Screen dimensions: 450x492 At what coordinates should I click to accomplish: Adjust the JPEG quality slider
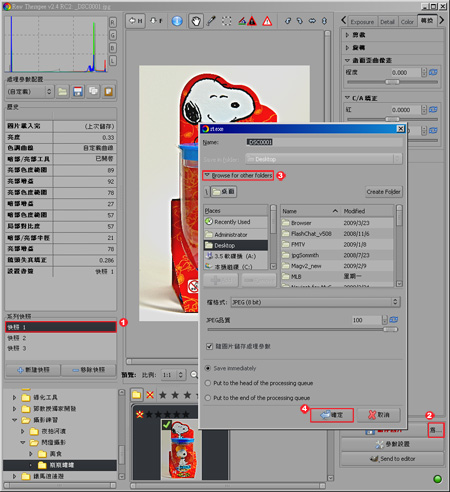pyautogui.click(x=303, y=330)
